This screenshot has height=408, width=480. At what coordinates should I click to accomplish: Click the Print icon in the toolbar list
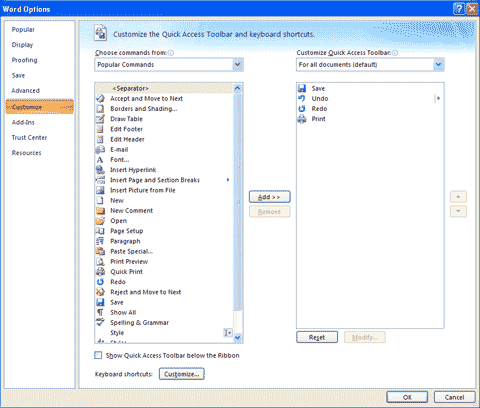tap(302, 119)
